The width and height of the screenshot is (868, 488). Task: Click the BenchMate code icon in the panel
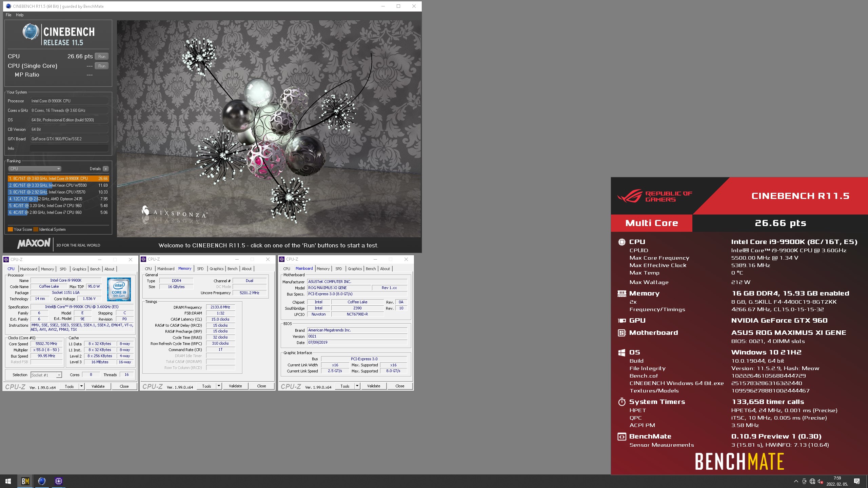point(622,436)
